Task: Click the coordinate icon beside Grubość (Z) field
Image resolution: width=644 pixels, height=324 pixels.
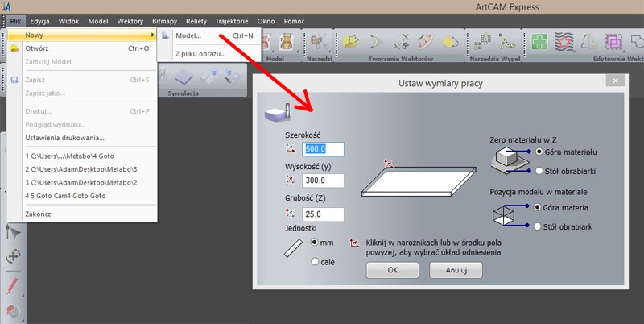Action: click(291, 214)
